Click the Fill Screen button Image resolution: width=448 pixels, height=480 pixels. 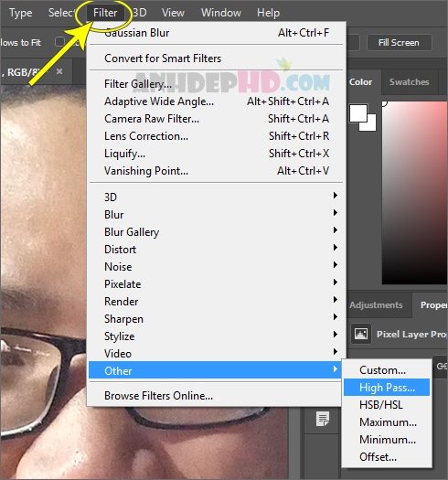coord(399,42)
